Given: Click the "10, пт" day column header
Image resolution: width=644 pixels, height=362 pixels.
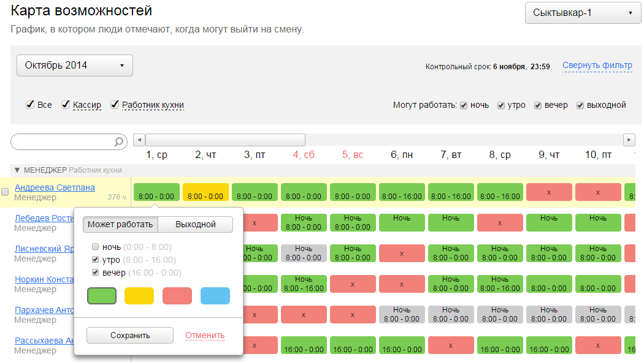Looking at the screenshot, I should 598,155.
